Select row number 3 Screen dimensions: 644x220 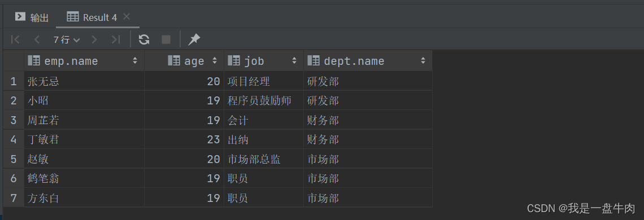tap(14, 120)
